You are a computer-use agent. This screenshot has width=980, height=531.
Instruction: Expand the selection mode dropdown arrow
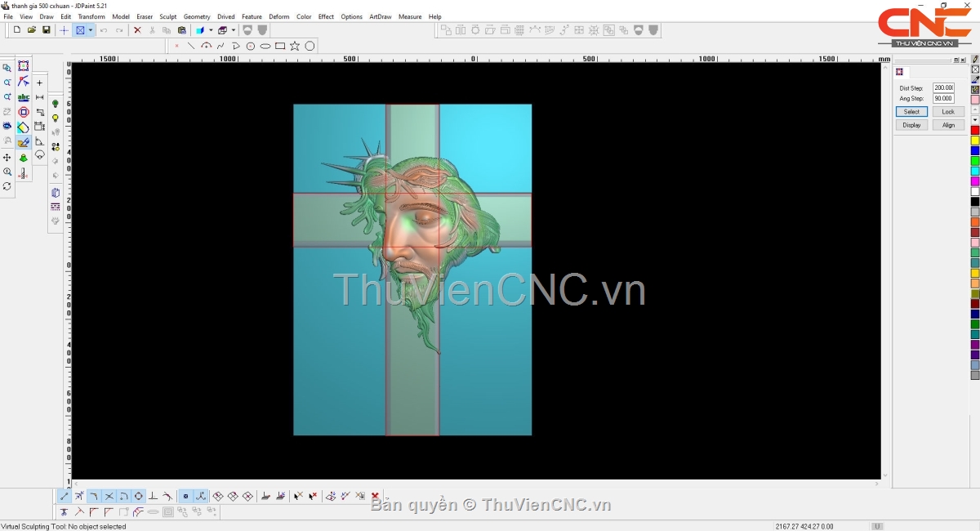tap(91, 30)
